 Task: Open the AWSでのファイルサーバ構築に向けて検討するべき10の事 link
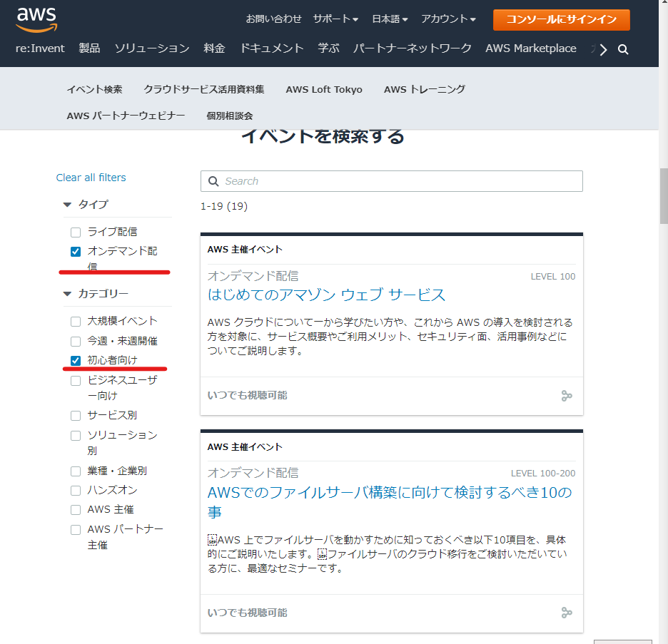point(390,502)
